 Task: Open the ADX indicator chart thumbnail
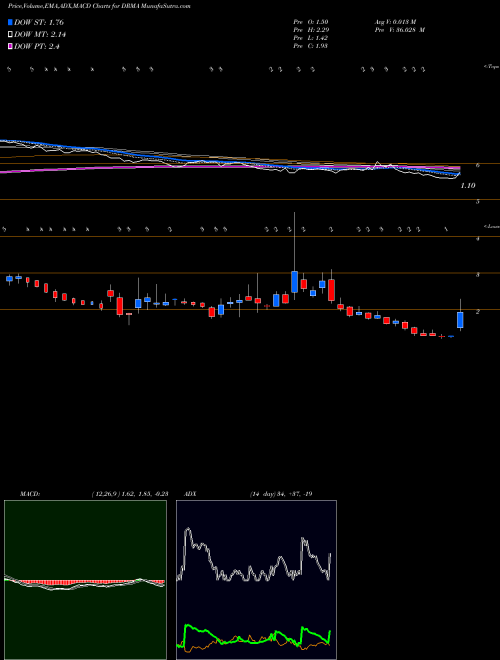click(x=256, y=580)
